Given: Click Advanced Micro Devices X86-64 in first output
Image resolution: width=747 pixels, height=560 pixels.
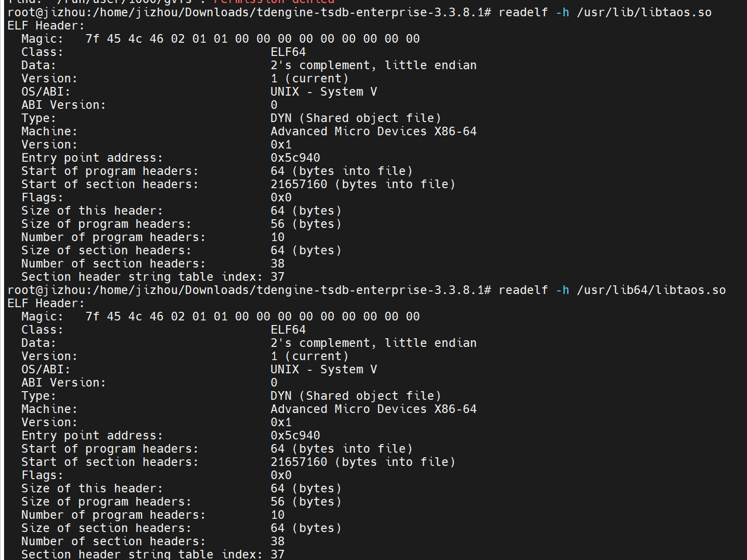Looking at the screenshot, I should pyautogui.click(x=373, y=131).
